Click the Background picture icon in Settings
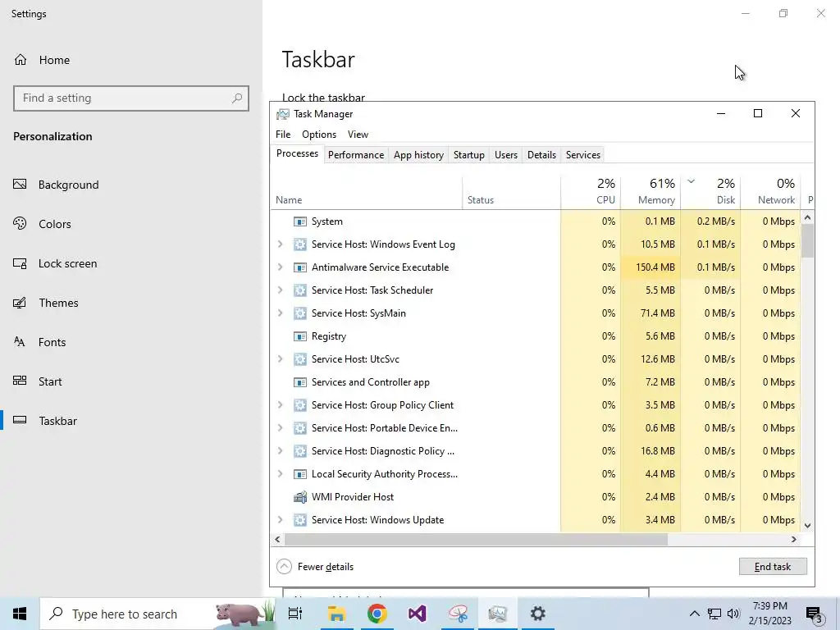Viewport: 840px width, 630px height. pyautogui.click(x=20, y=185)
